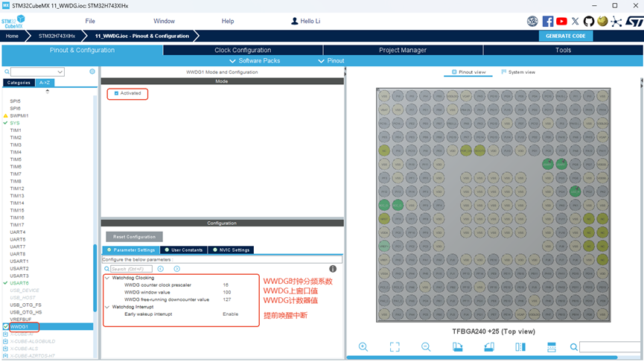Zoom in on the pinout view
Screen dimensions: 644x362
(363, 347)
